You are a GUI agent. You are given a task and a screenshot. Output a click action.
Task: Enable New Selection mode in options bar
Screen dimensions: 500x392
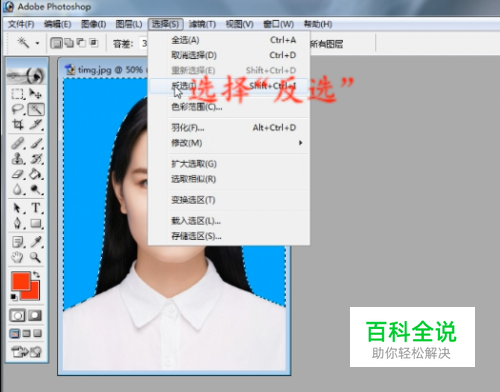click(56, 43)
